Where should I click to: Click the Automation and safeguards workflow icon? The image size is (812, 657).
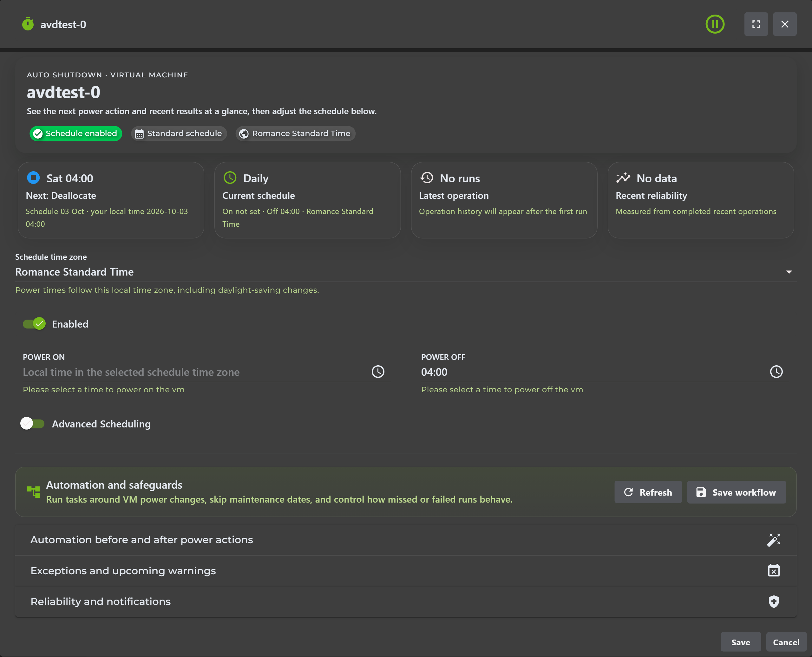(33, 492)
